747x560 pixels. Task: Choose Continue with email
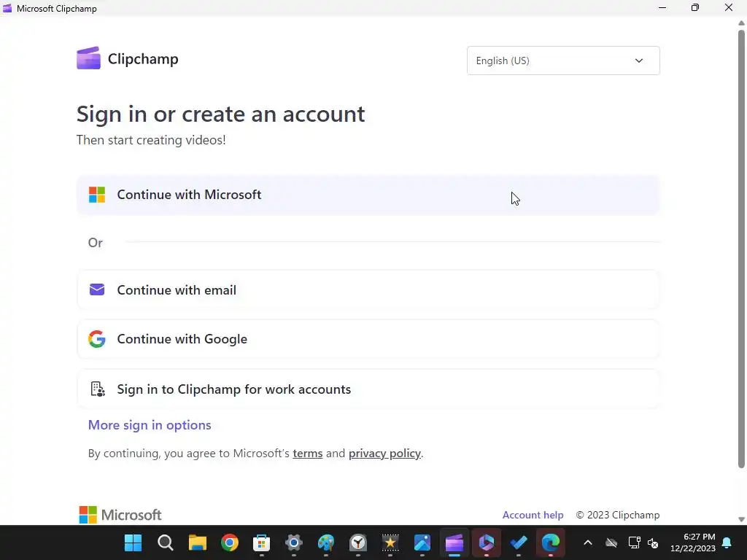(368, 290)
